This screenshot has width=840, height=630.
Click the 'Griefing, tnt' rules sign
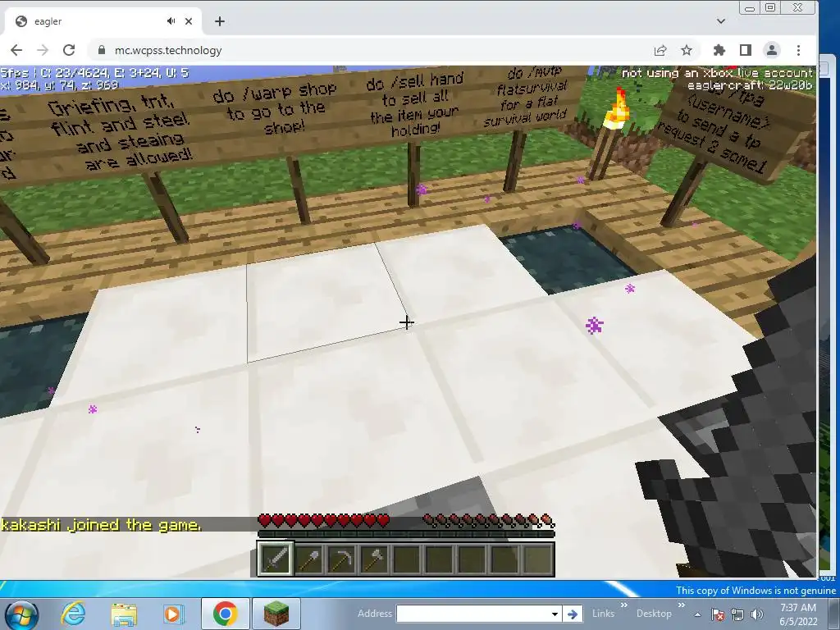coord(121,131)
